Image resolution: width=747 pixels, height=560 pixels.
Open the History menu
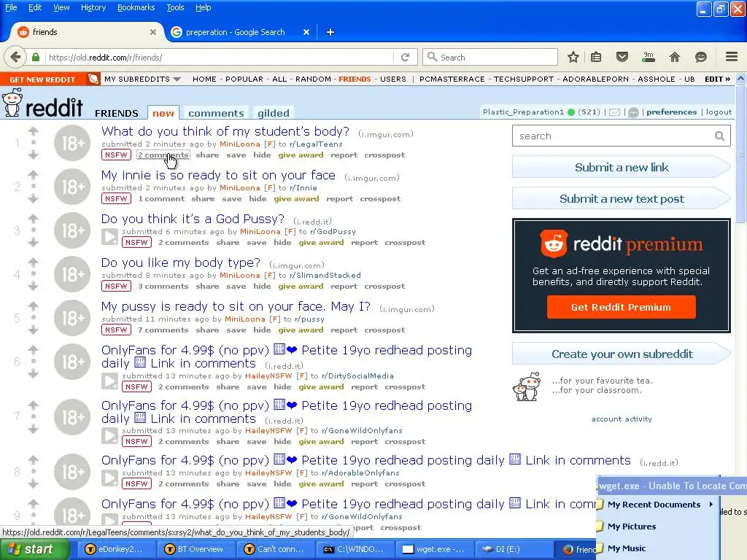click(93, 7)
